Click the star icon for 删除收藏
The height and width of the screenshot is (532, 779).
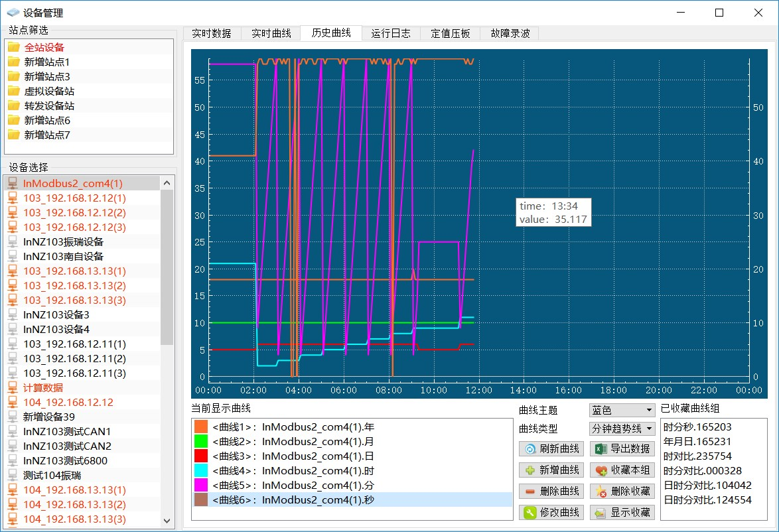[601, 492]
